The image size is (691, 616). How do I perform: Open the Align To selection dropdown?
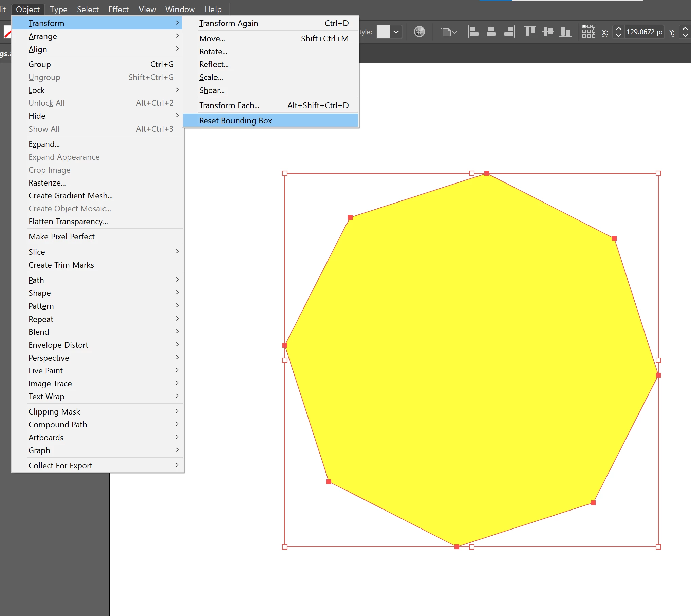click(449, 32)
